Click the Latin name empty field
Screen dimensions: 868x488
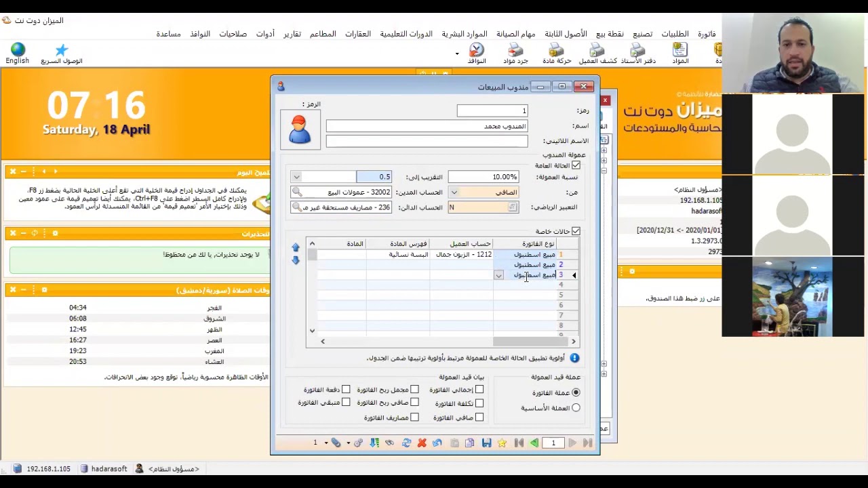pos(427,141)
